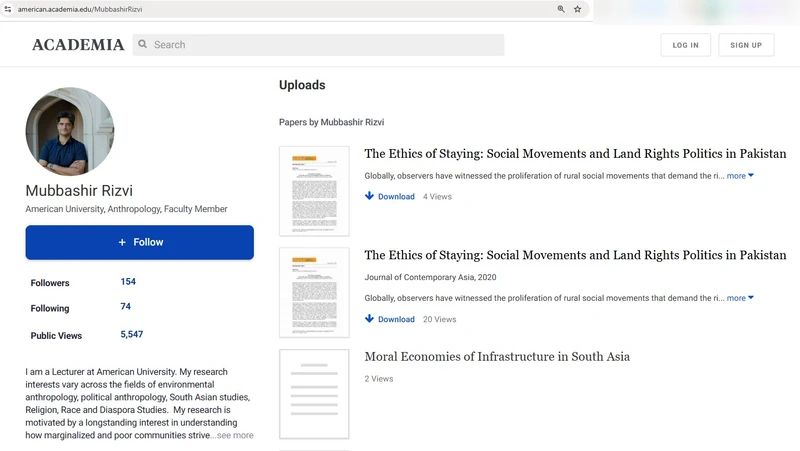Screen dimensions: 800x451
Task: Click the zoom magnifier icon in address bar
Action: point(561,9)
